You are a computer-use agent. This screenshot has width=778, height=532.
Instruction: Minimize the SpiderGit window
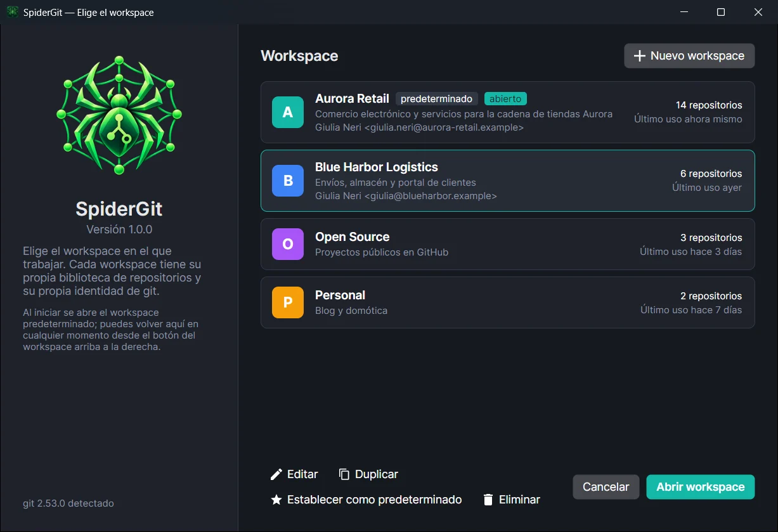(684, 12)
